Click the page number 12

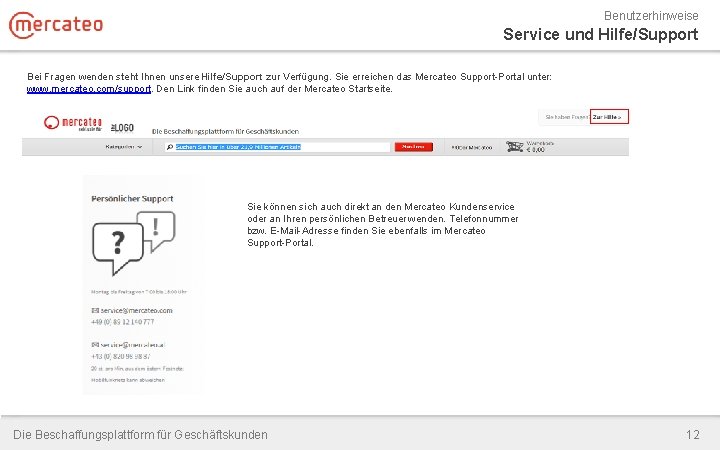[x=693, y=434]
